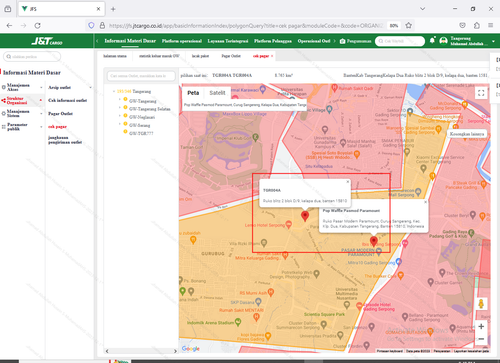Open a new browser tab
The height and width of the screenshot is (363, 500).
pyautogui.click(x=113, y=9)
